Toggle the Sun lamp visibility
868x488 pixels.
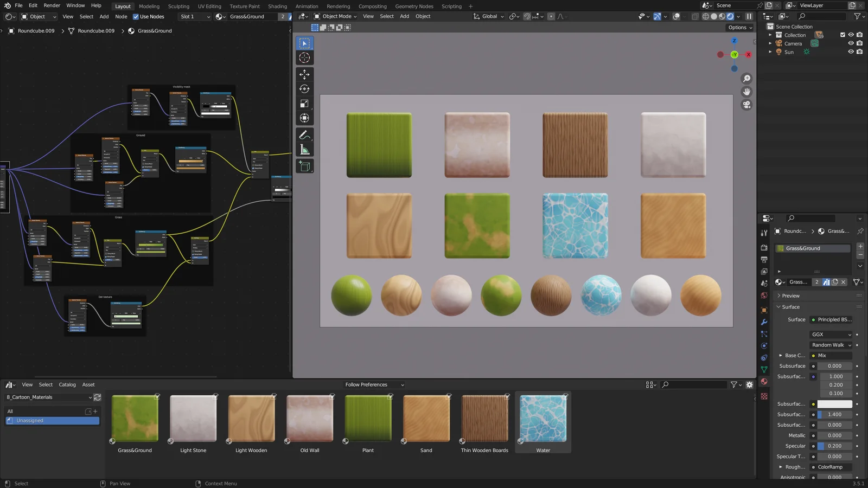851,52
